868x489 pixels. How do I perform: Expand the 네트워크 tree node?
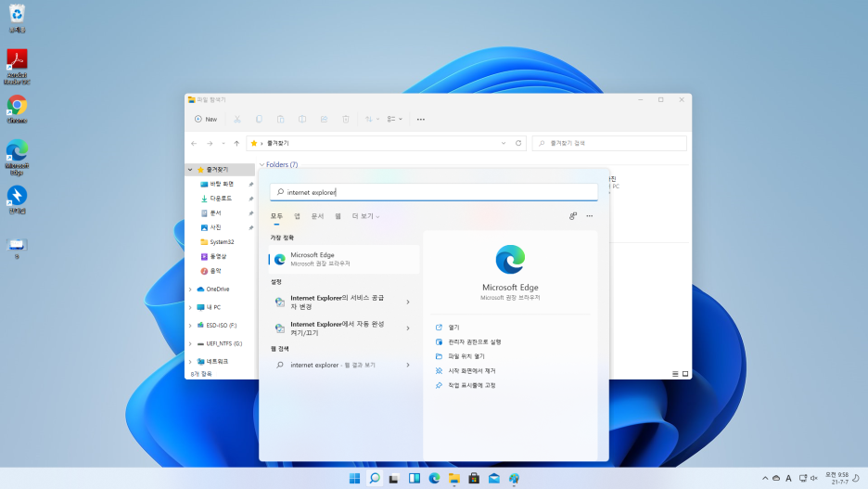190,362
